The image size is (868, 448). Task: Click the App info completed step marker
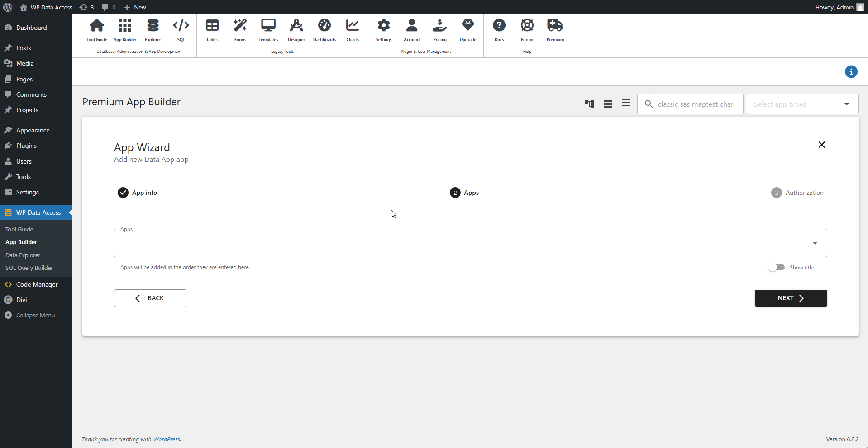click(x=123, y=192)
